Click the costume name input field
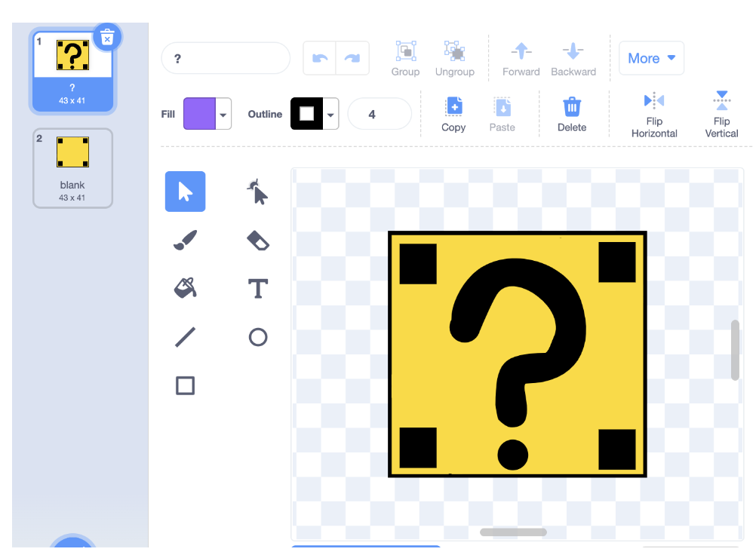756x558 pixels. coord(226,59)
